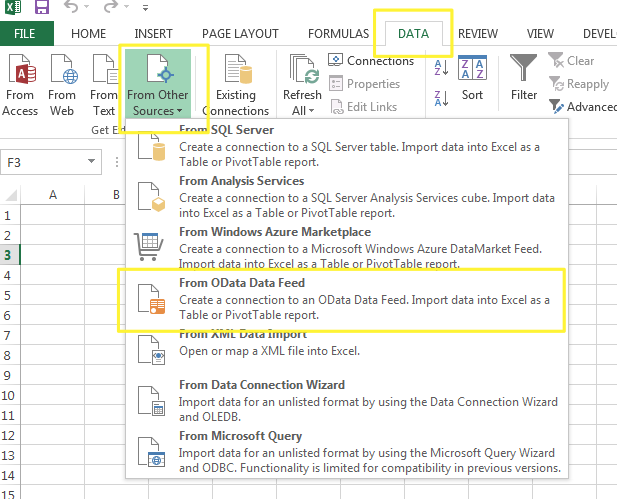Toggle the Filter funnel

pos(523,77)
